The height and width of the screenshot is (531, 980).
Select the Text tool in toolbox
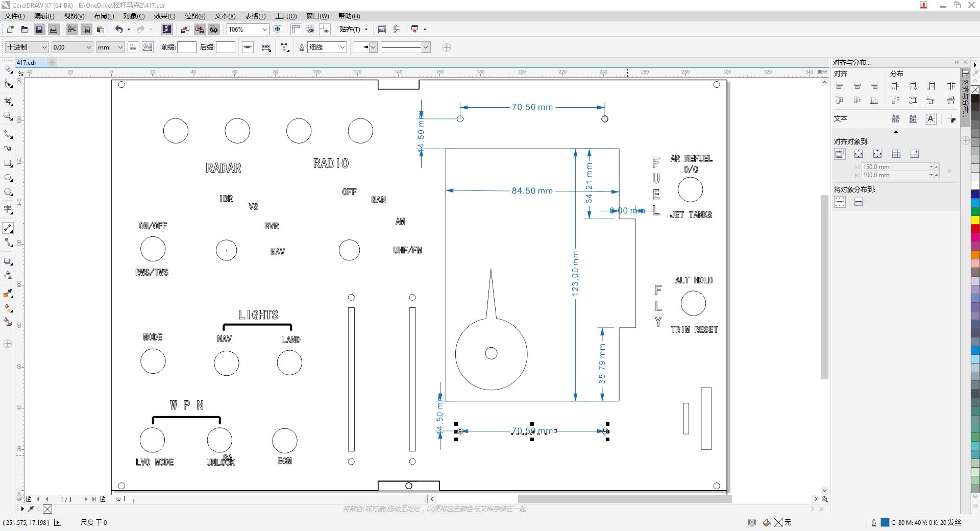click(x=8, y=209)
